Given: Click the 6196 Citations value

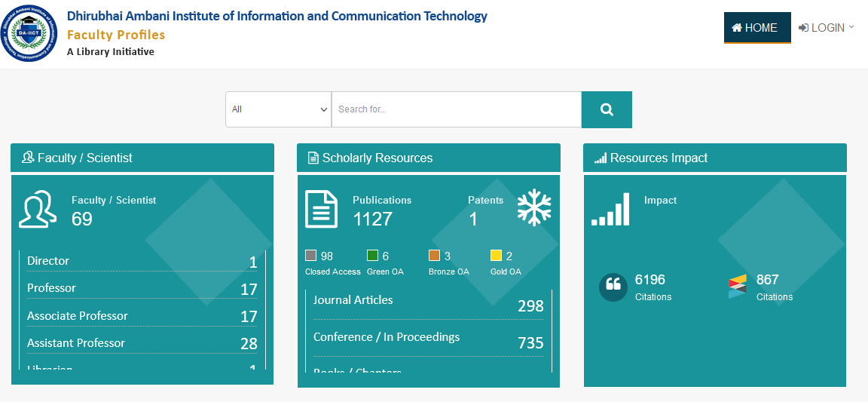Looking at the screenshot, I should tap(650, 280).
